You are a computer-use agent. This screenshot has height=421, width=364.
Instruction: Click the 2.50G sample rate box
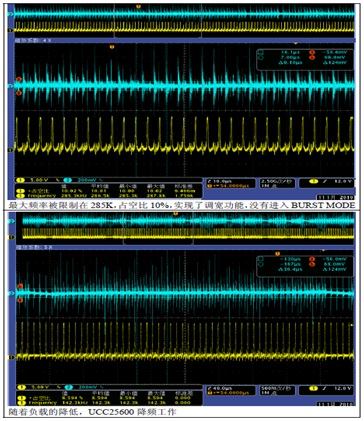[x=277, y=183]
